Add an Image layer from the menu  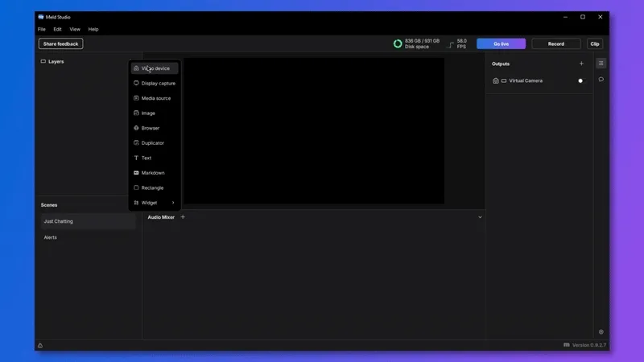tap(155, 113)
